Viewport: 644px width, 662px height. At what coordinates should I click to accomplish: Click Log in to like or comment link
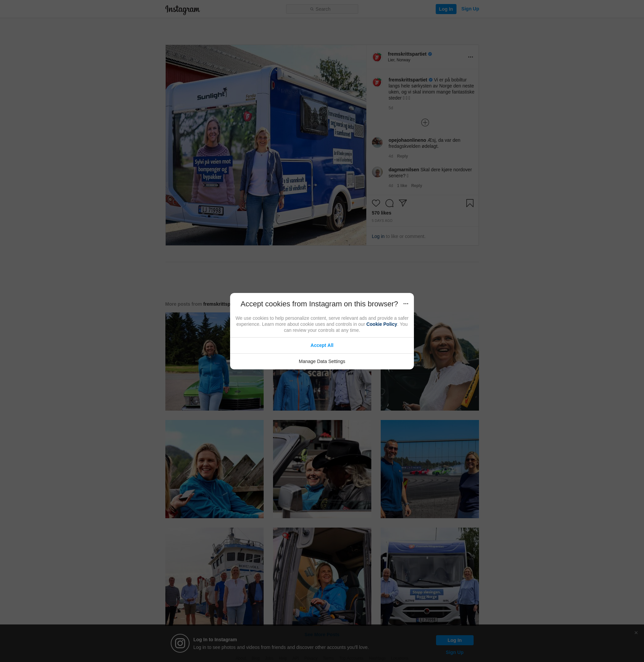tap(378, 237)
